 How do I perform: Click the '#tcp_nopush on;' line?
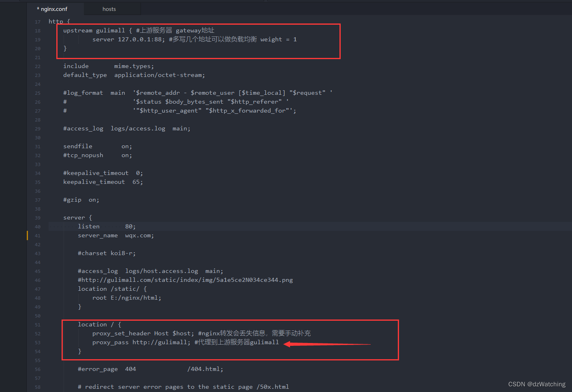pyautogui.click(x=98, y=155)
